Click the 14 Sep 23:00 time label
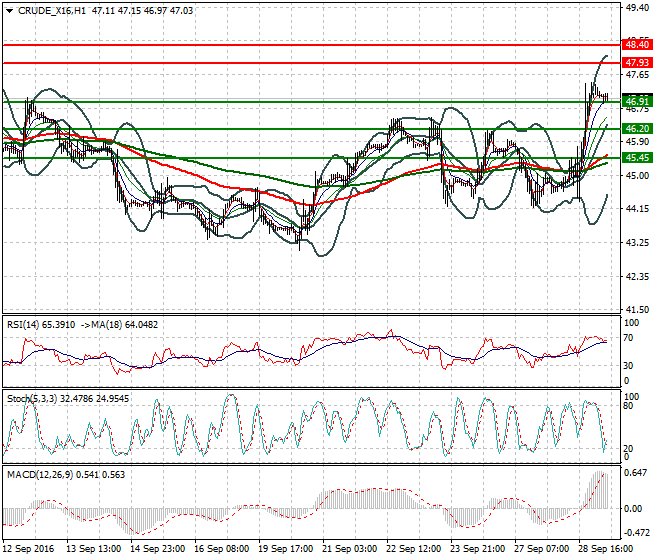This screenshot has width=660, height=560. [157, 549]
